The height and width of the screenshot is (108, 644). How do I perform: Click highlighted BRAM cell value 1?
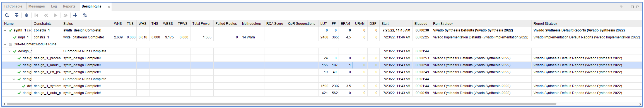point(346,65)
